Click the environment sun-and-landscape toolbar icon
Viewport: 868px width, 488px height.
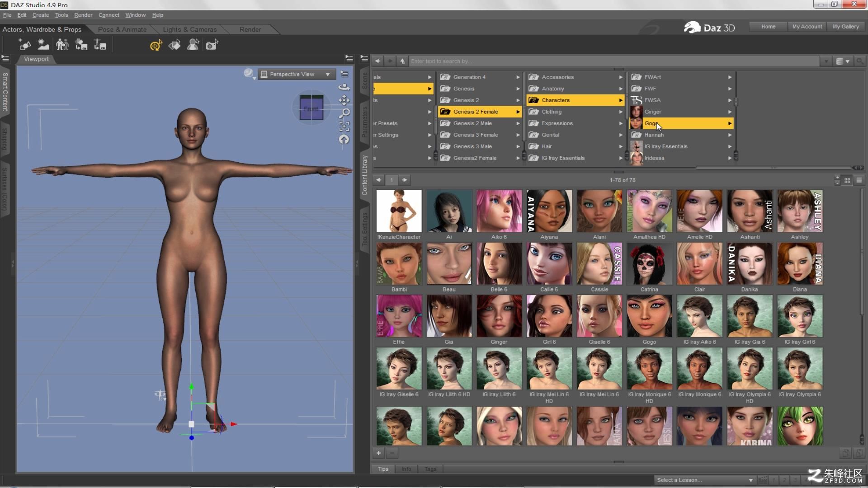click(x=43, y=44)
